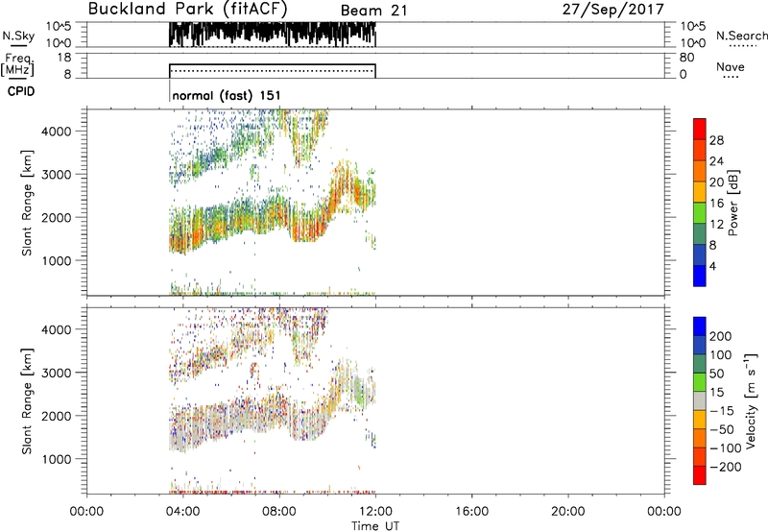The image size is (768, 532).
Task: Click the 1000 tick in the power panel
Action: [x=57, y=260]
